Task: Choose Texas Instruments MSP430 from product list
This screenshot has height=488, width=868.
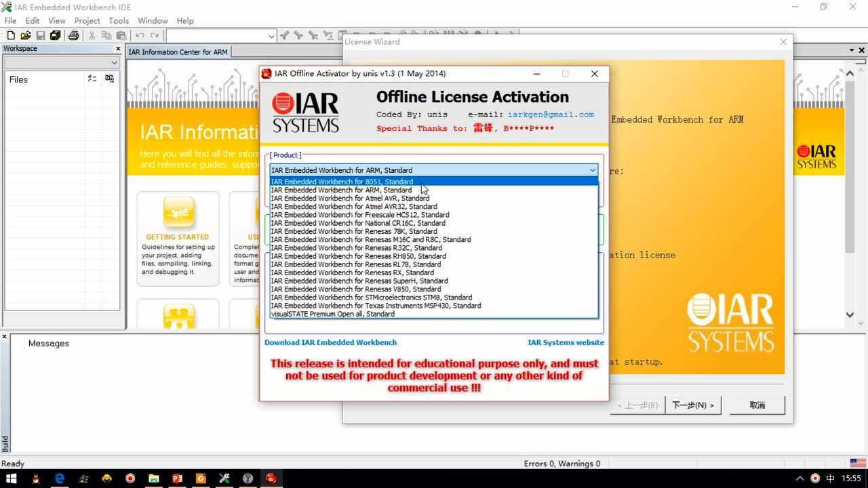Action: click(x=376, y=306)
